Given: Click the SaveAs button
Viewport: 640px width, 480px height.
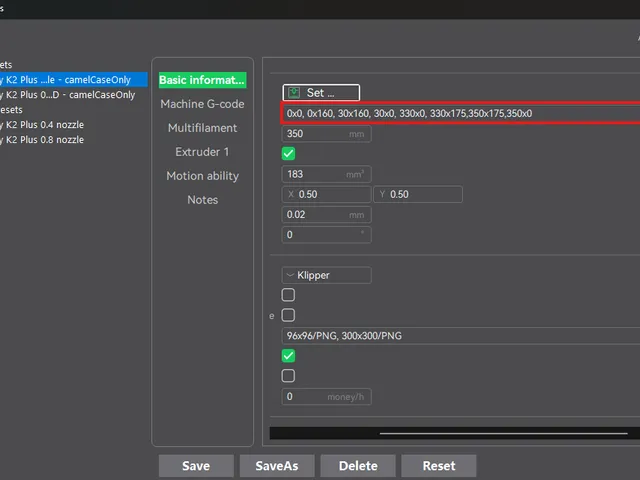Looking at the screenshot, I should click(x=277, y=466).
